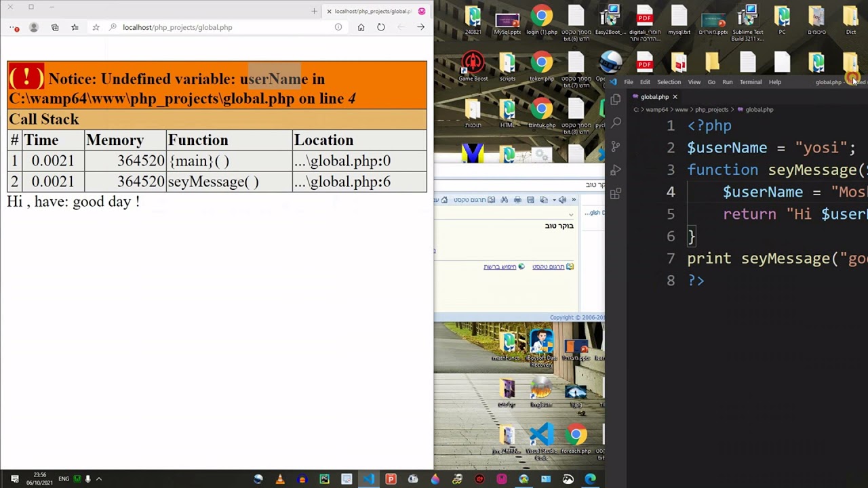Click PowerPoint icon in Windows taskbar

click(391, 479)
